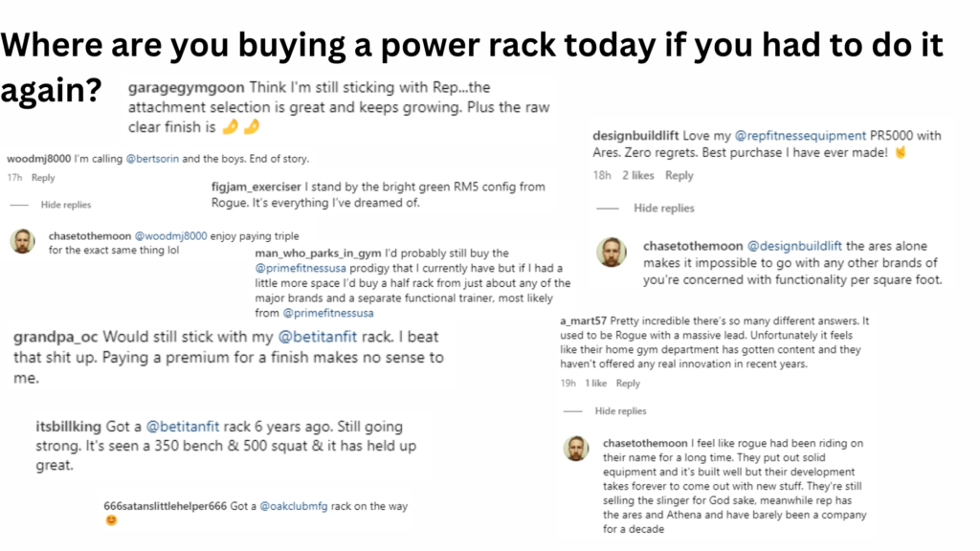Click chasetothemoon avatar next to the @woodmj8000 reply
Viewport: 980px width, 551px height.
pyautogui.click(x=22, y=241)
